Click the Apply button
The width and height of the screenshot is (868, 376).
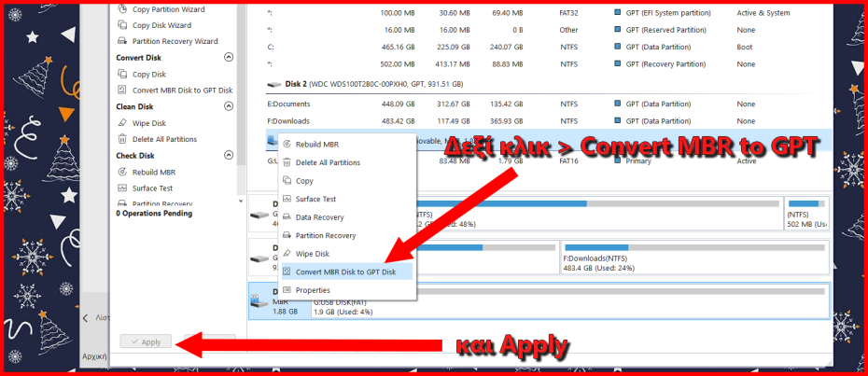146,341
